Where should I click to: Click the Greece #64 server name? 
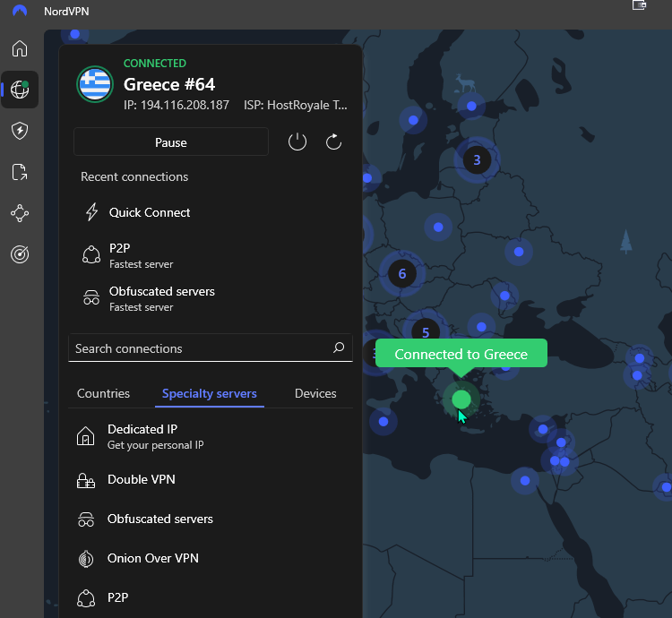169,84
